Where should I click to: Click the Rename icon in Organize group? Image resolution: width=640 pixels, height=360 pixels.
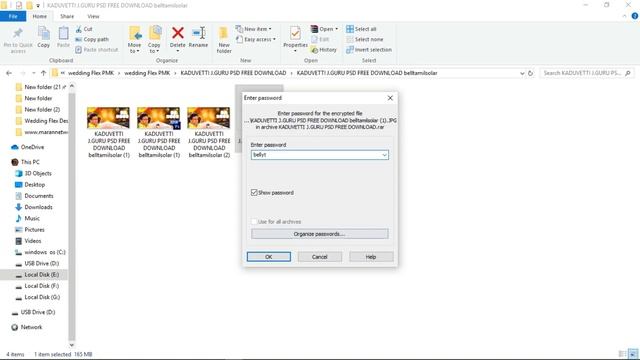[x=199, y=33]
